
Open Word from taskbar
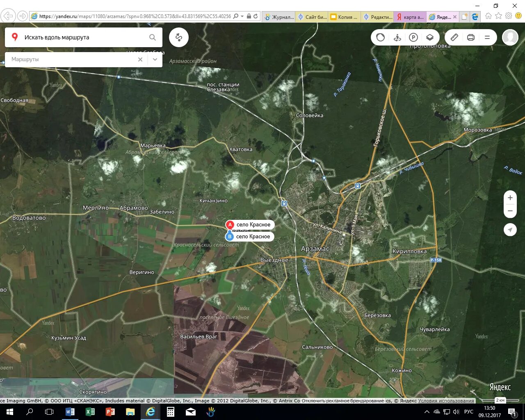point(70,412)
